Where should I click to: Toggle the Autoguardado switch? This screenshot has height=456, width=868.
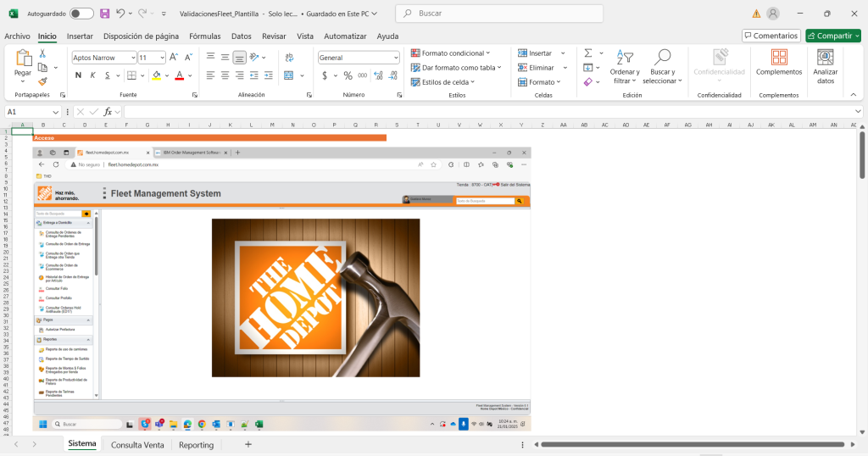pos(81,14)
